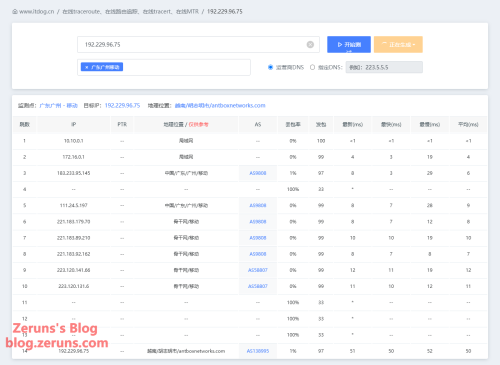Click IP cell 172.16.0.1
The image size is (500, 365).
73,157
